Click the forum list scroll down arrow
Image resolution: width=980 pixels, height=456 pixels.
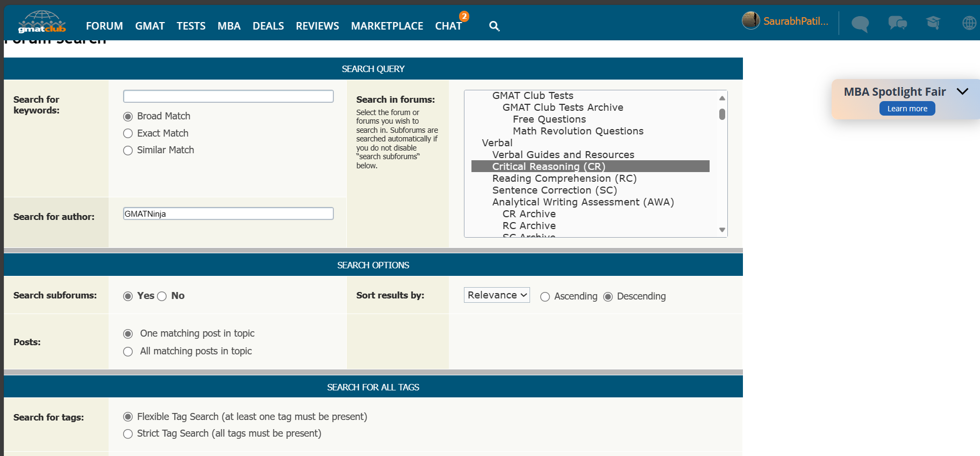coord(722,230)
